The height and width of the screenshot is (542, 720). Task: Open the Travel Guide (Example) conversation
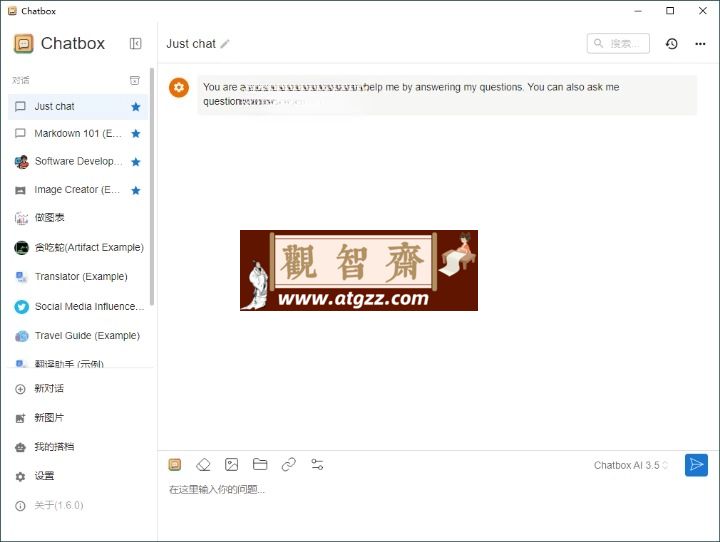(x=78, y=336)
